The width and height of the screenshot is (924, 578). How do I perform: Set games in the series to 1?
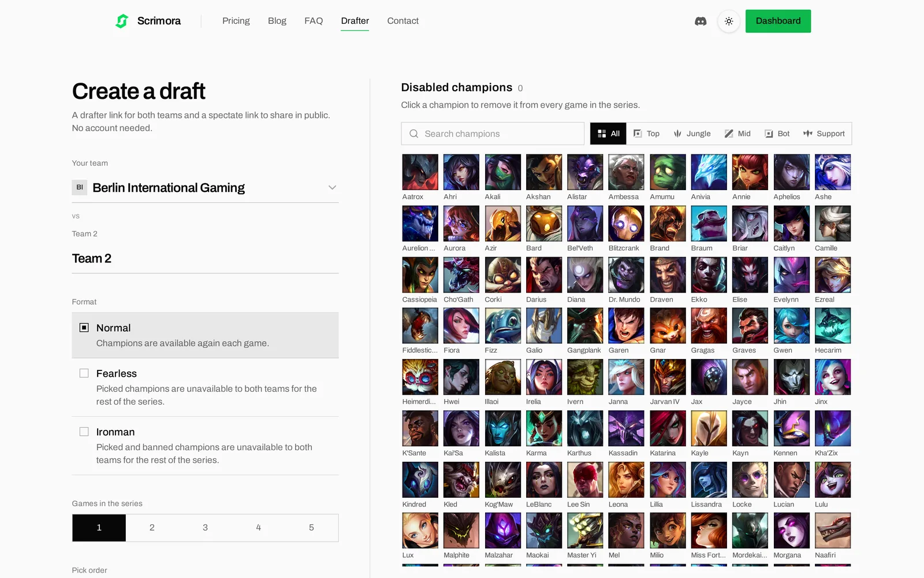[x=99, y=528]
